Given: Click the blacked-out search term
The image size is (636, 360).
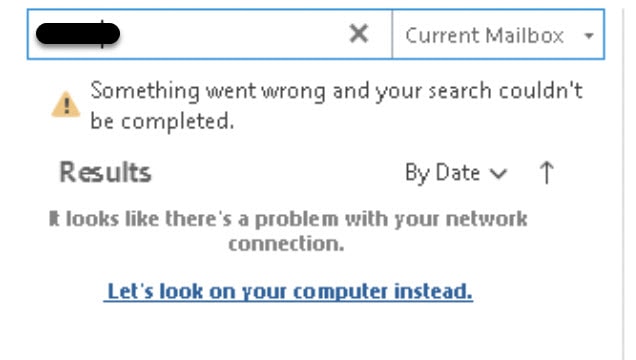Looking at the screenshot, I should pyautogui.click(x=78, y=34).
